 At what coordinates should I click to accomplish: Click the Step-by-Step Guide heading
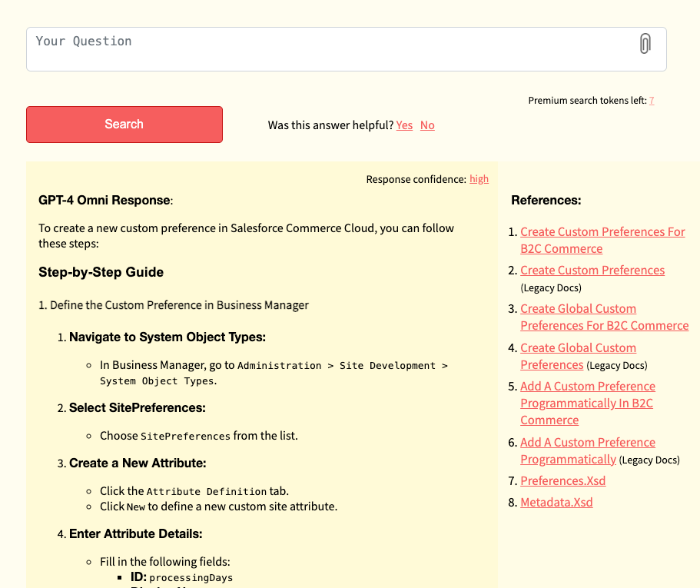(x=101, y=272)
